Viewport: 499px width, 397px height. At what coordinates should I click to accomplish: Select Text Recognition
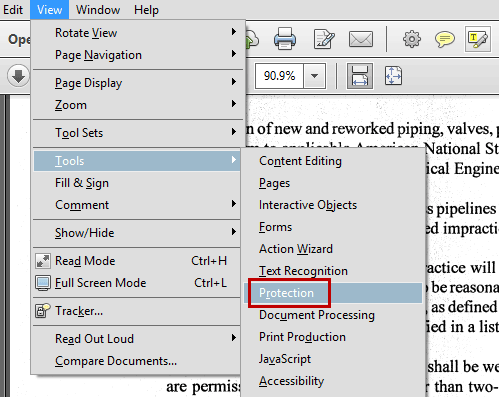pyautogui.click(x=333, y=271)
